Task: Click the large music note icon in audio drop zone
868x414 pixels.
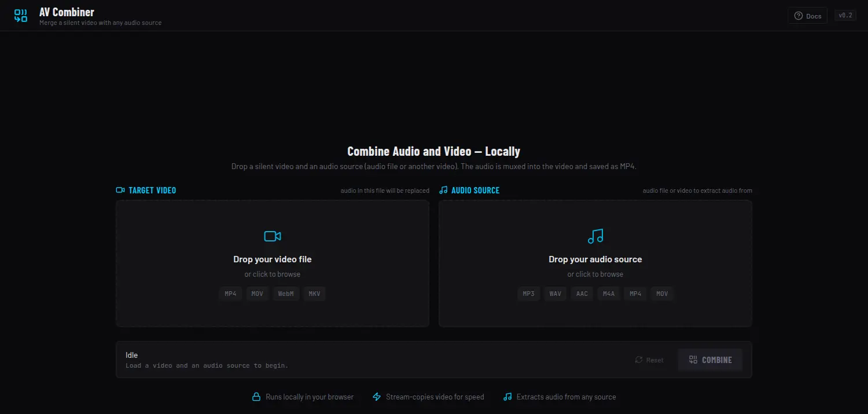Action: [x=595, y=236]
